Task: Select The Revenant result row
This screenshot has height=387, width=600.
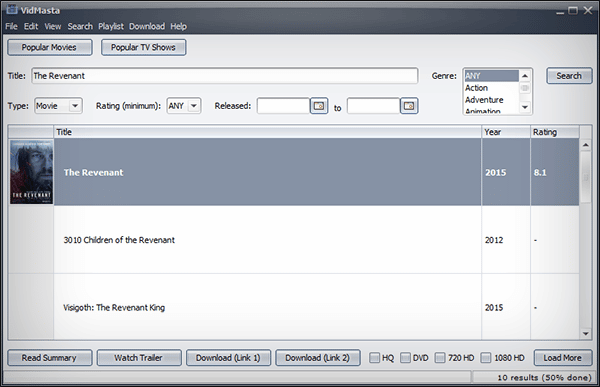Action: point(294,172)
